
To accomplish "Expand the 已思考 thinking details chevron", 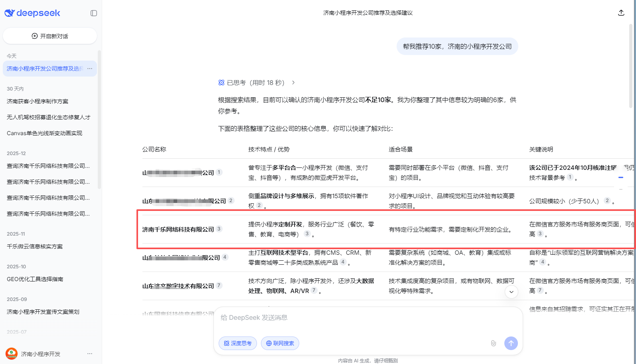I will [293, 83].
